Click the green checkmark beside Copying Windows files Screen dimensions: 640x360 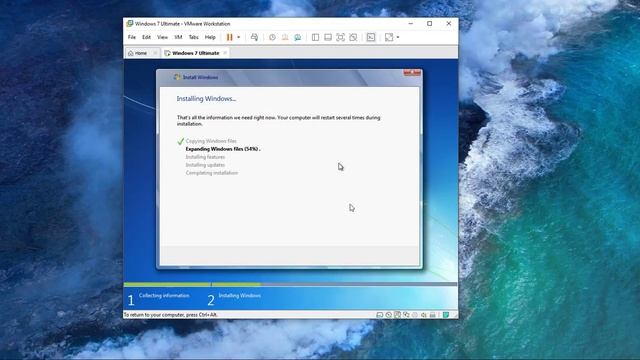tap(180, 141)
